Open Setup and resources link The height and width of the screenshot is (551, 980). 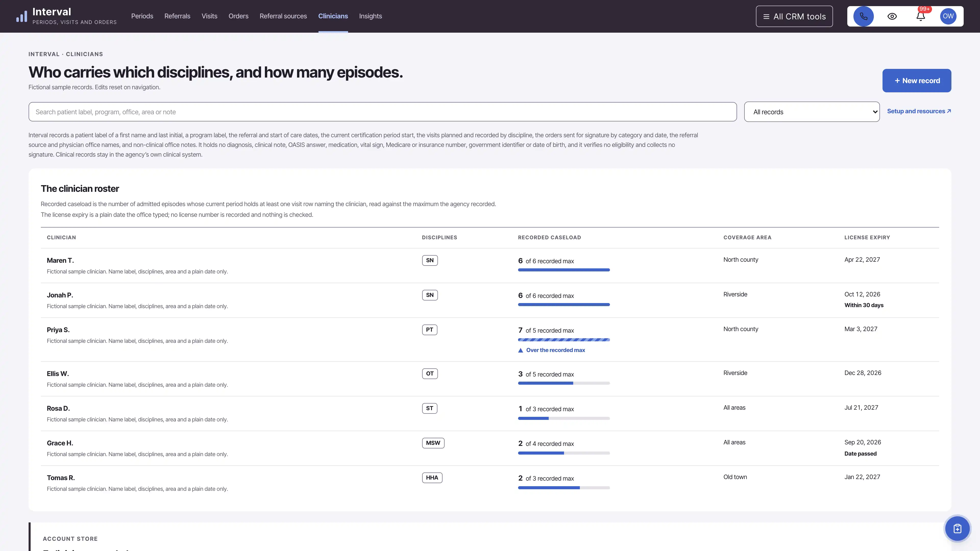919,111
